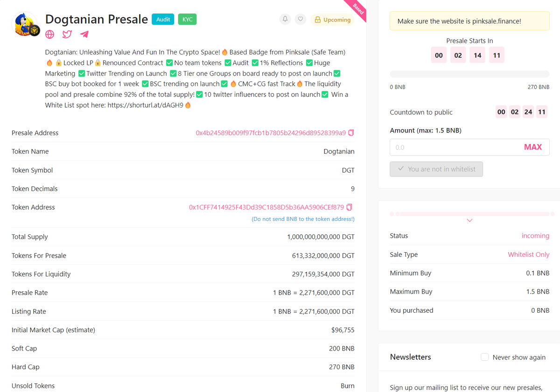This screenshot has height=392, width=560.
Task: Open the Audit badge
Action: click(x=163, y=20)
